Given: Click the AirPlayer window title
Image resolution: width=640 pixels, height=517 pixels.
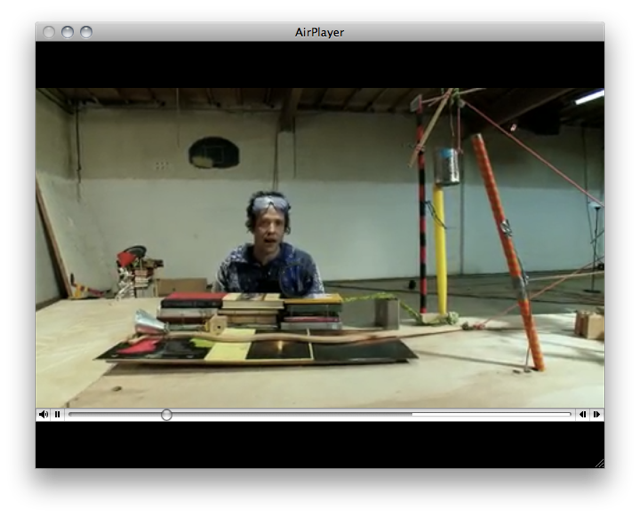Looking at the screenshot, I should 320,32.
